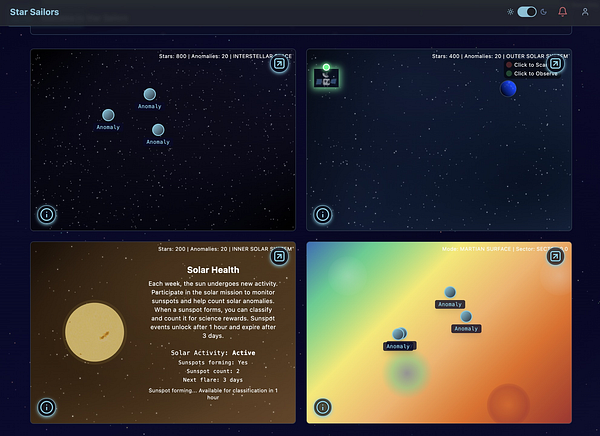Click the 'Sunspots forming: Yes' line

[213, 363]
